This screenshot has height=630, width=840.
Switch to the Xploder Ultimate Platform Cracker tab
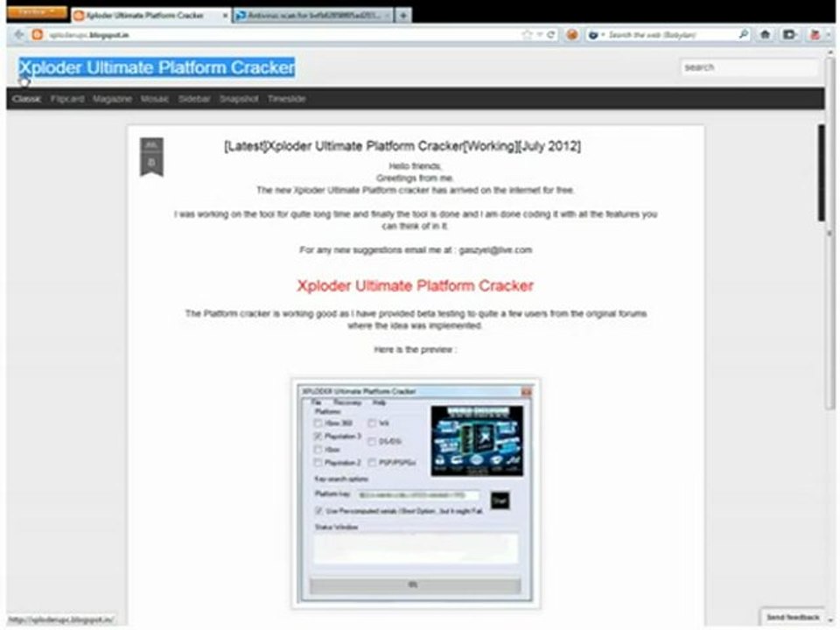coord(144,16)
